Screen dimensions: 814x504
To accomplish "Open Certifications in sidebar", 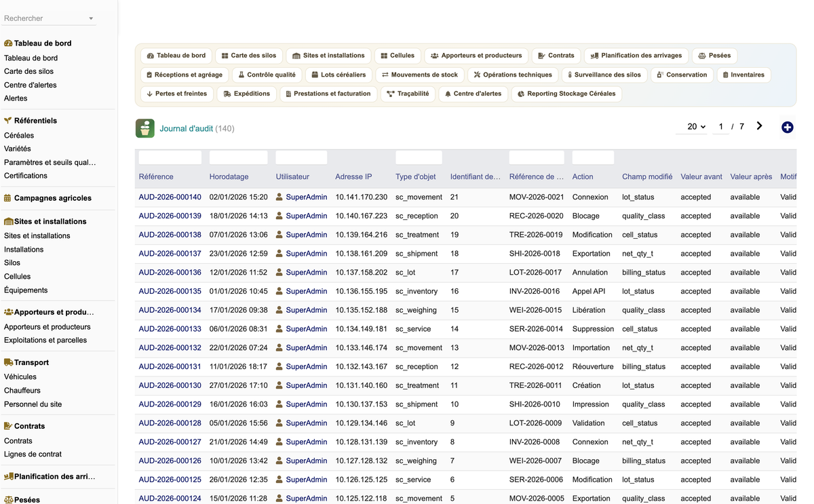I will (26, 176).
